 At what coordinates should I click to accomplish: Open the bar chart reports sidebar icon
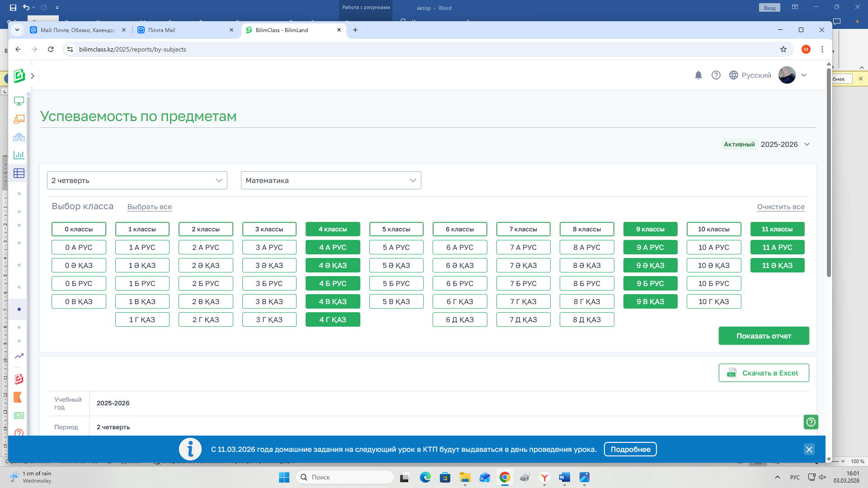[19, 155]
